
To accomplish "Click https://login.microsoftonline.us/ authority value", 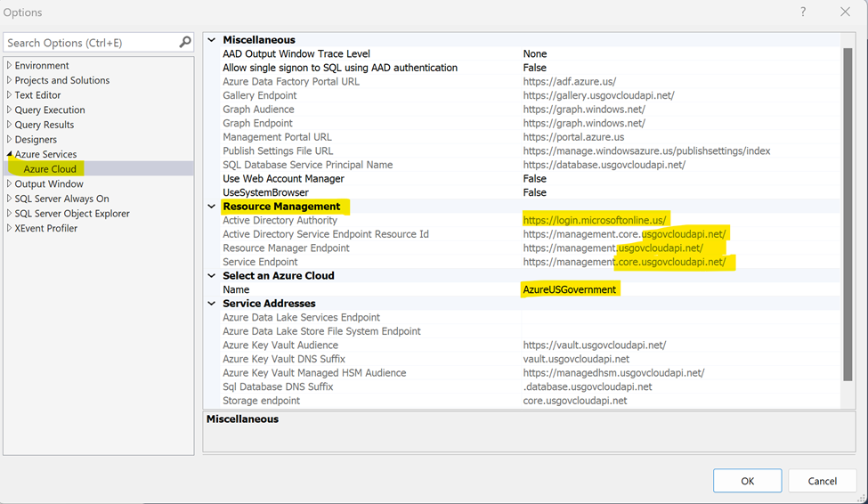I will point(595,220).
